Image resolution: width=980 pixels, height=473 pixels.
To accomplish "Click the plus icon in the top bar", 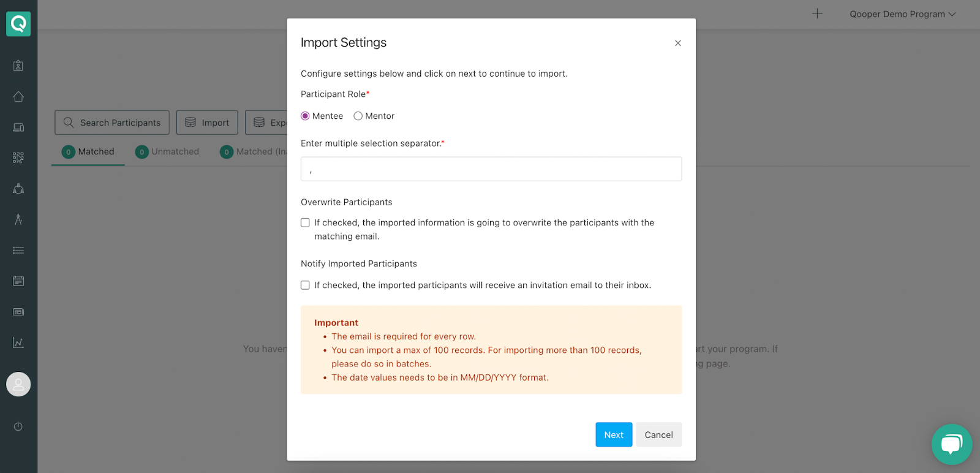I will 817,13.
